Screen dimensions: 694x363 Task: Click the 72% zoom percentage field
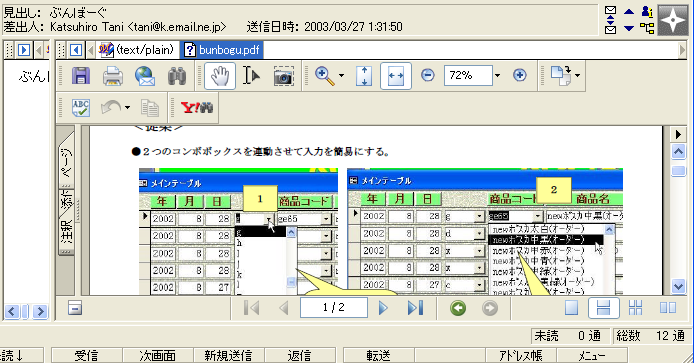coord(468,76)
